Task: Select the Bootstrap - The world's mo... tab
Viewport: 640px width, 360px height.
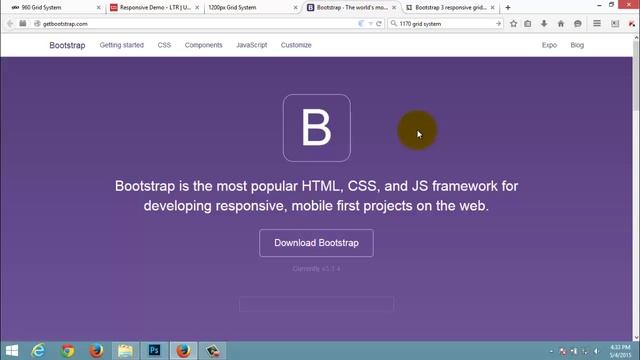Action: (351, 7)
